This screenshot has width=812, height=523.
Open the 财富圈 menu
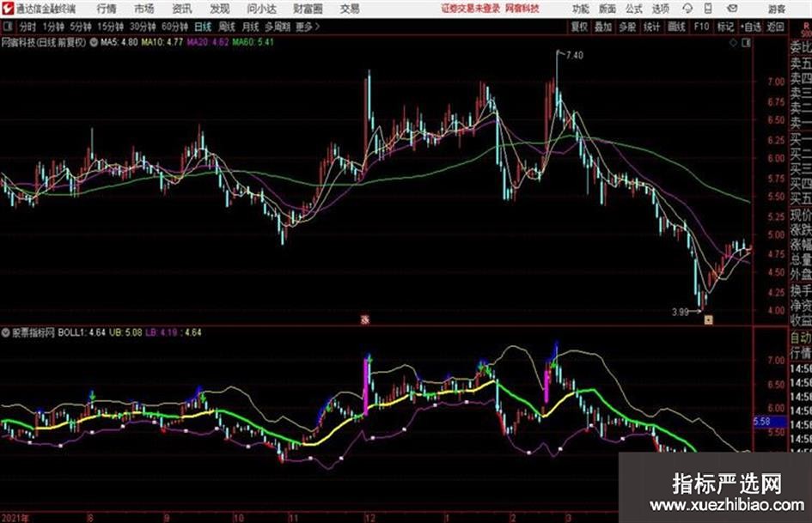point(308,9)
